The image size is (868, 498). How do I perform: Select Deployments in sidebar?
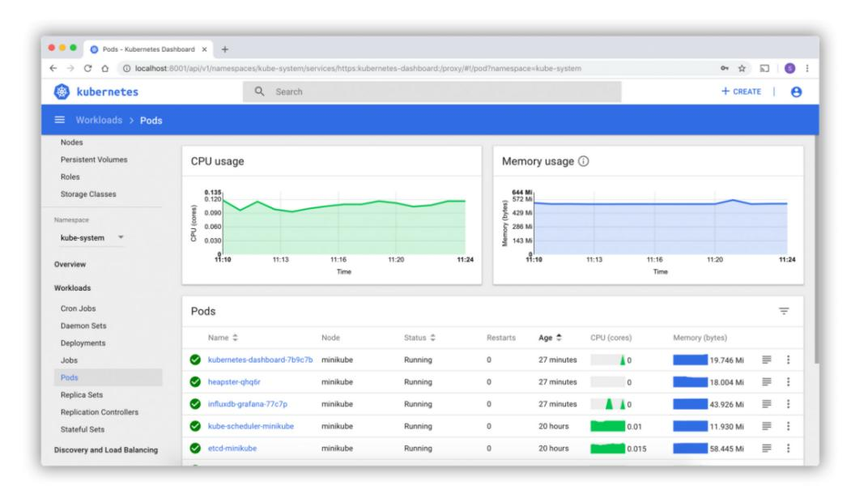83,343
